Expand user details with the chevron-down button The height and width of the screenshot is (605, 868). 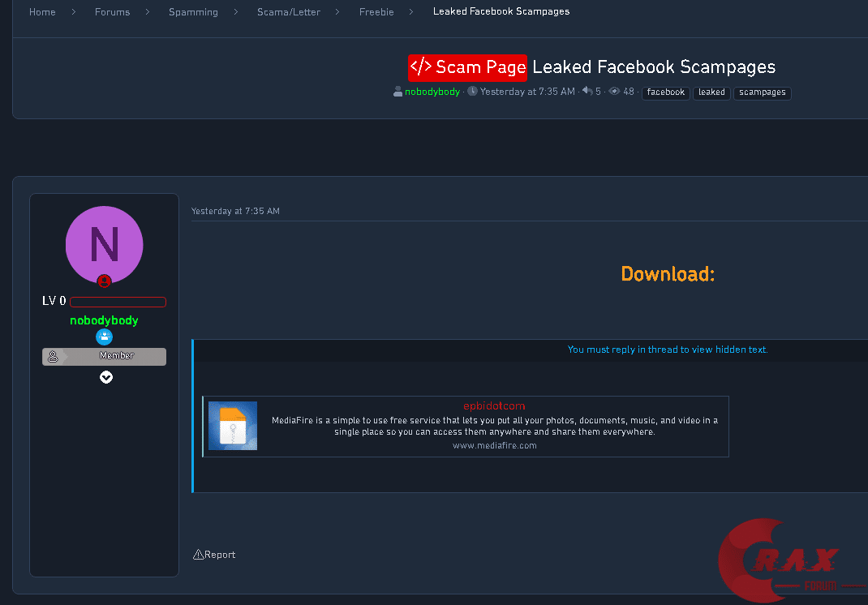point(105,377)
